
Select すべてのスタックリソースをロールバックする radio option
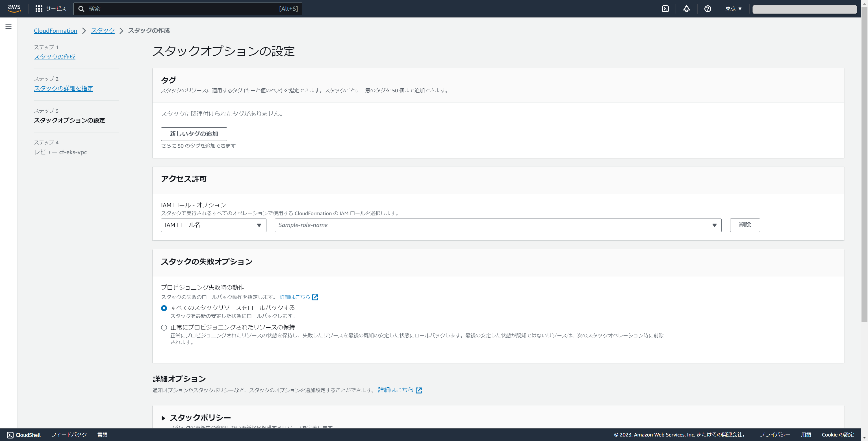click(164, 308)
